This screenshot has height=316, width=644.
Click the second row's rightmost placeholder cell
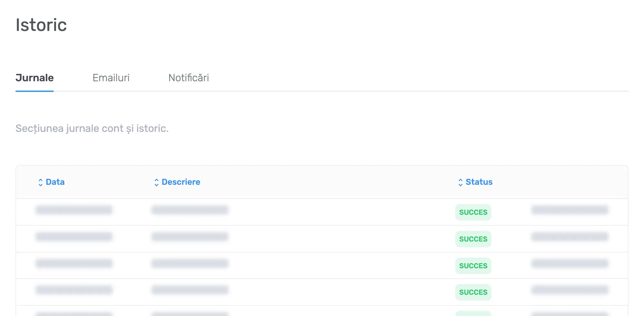570,237
